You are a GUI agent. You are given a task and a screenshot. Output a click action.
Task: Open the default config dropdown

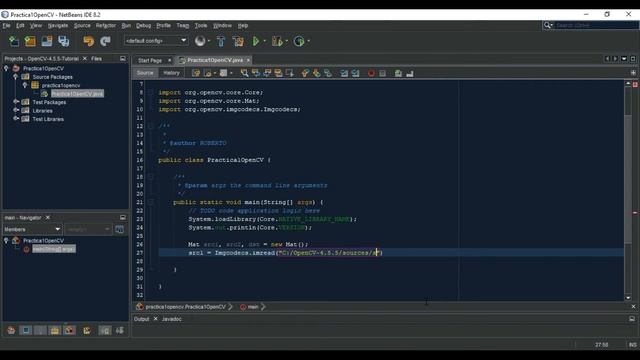(156, 41)
